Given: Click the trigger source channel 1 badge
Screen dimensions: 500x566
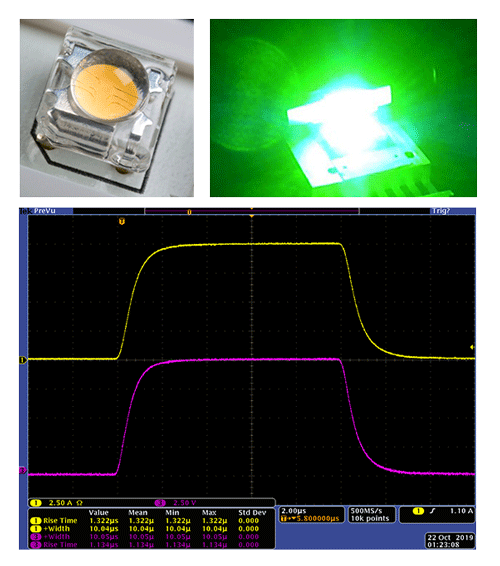Looking at the screenshot, I should pos(418,511).
